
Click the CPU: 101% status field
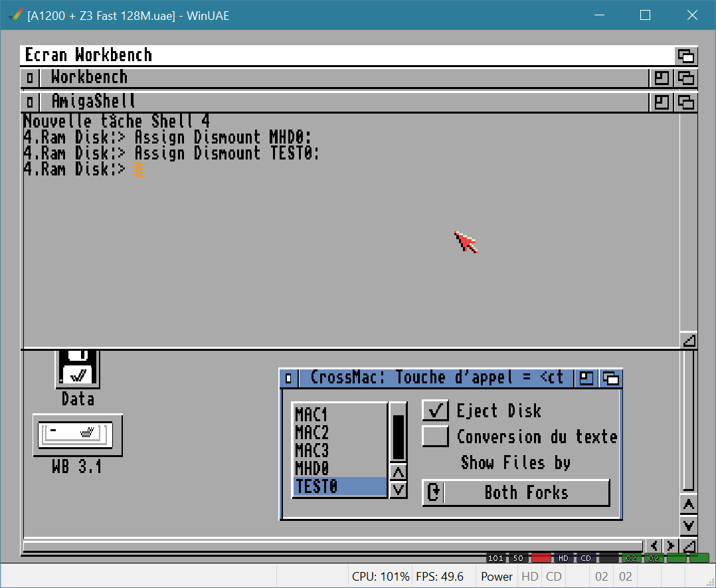381,577
